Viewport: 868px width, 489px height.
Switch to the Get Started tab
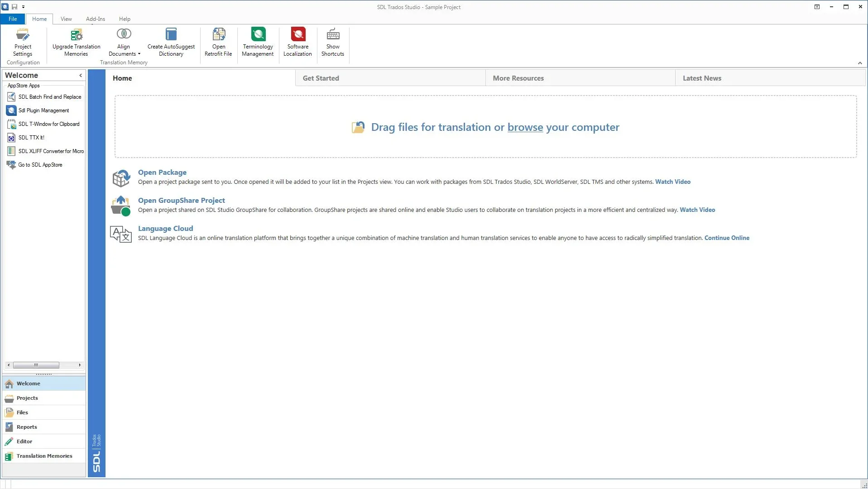[321, 78]
